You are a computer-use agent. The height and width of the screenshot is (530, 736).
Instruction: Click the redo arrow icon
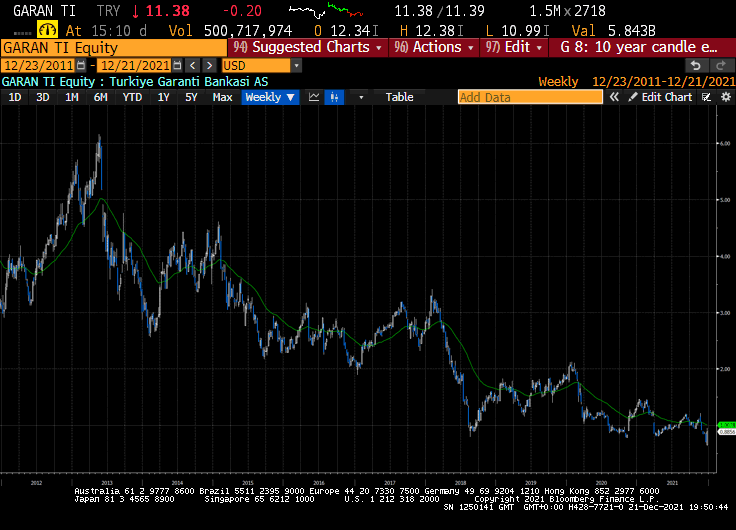(721, 66)
